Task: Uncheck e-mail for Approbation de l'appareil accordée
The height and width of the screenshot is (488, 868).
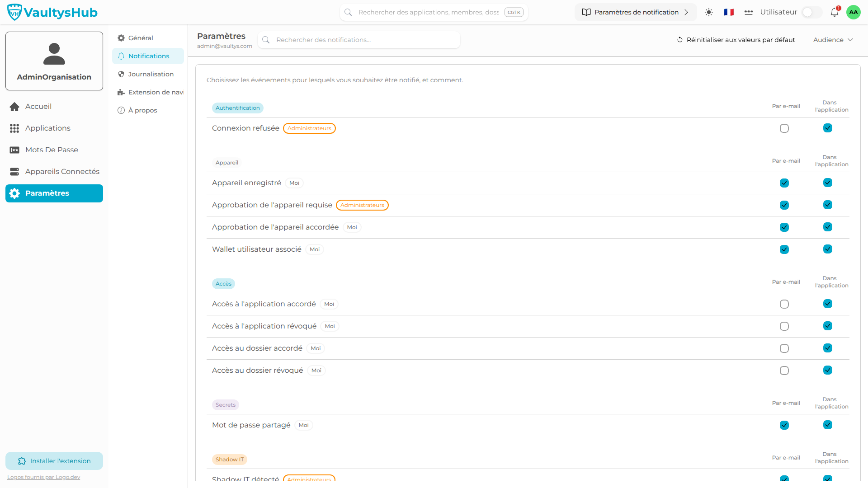Action: [x=784, y=227]
